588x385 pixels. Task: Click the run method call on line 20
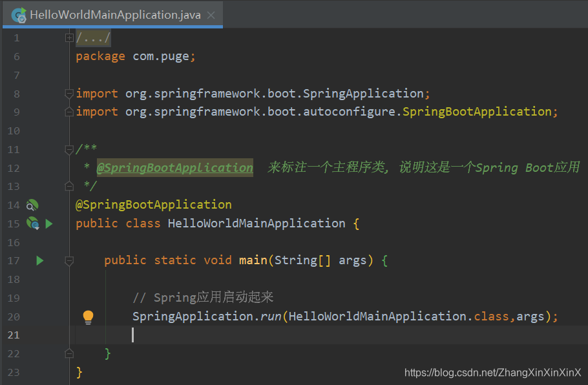point(271,317)
